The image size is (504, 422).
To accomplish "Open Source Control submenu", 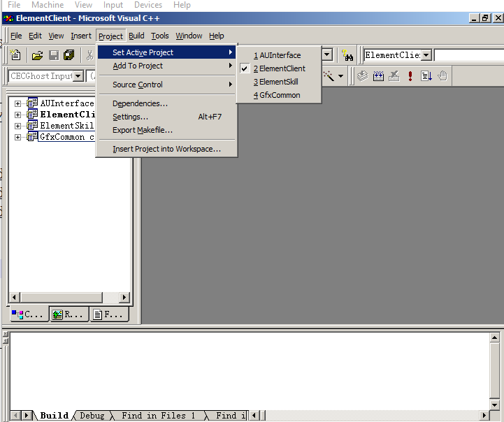I will (166, 85).
